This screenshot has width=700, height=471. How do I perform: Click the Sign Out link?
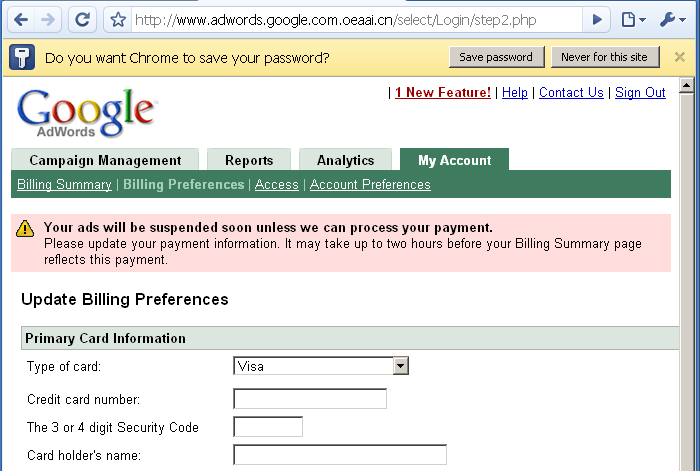click(640, 93)
